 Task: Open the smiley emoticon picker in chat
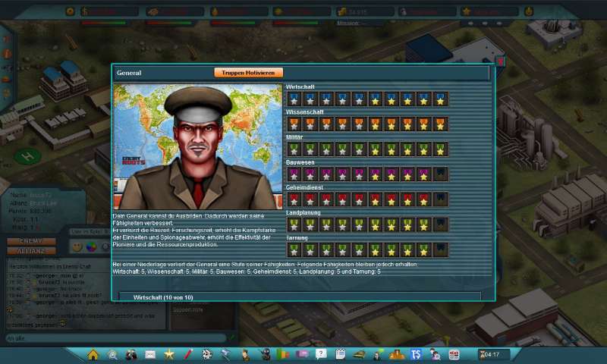(x=77, y=246)
